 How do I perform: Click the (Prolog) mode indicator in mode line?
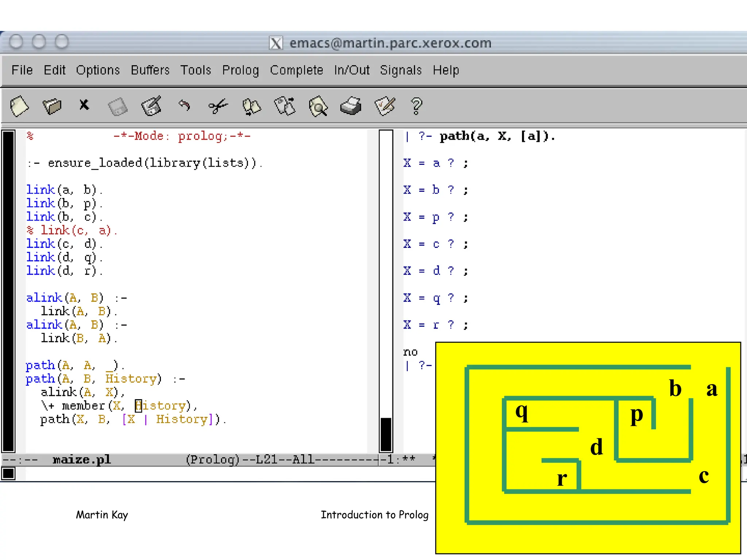213,460
